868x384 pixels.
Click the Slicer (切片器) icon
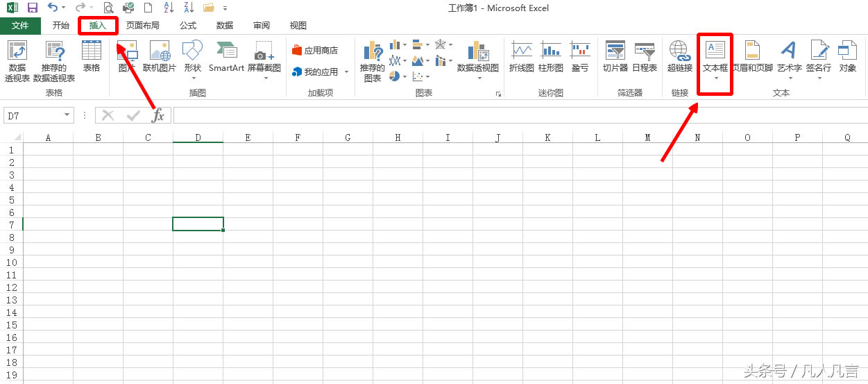pyautogui.click(x=615, y=57)
